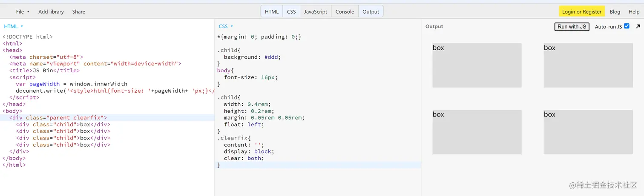Open the Blog link

click(615, 11)
